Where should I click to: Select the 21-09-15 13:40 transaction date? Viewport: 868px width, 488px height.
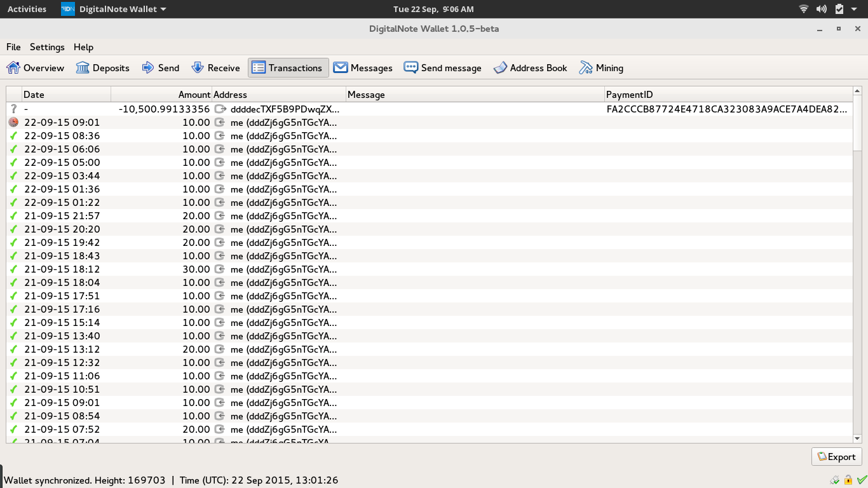pyautogui.click(x=62, y=336)
